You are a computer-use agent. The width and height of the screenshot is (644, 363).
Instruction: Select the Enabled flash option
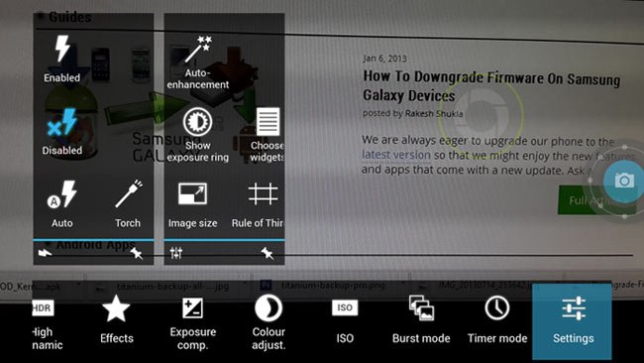click(62, 59)
